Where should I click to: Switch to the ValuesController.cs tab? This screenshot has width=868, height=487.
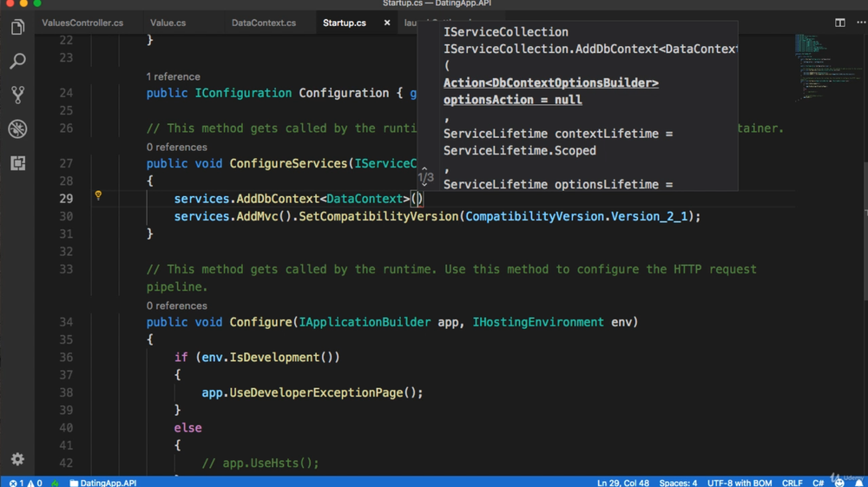coord(82,23)
